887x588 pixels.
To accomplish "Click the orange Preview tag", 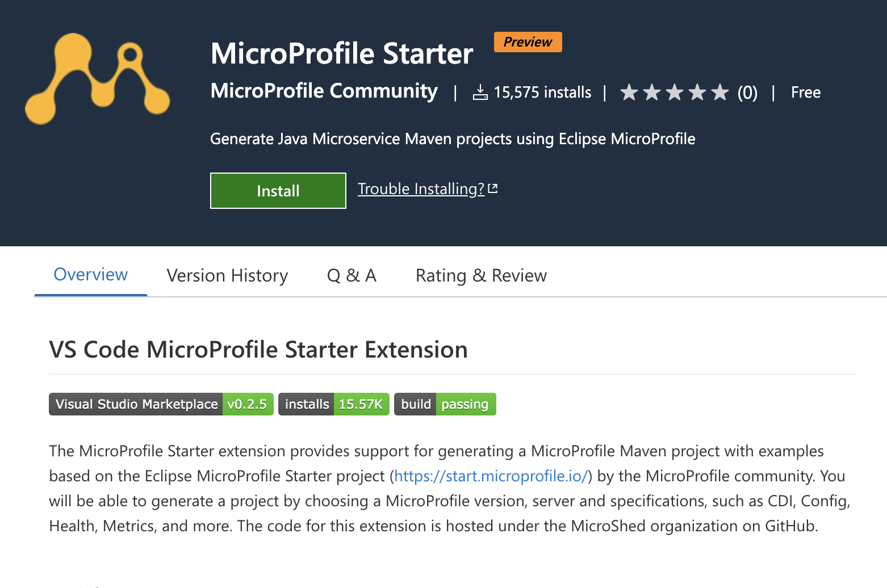I will click(x=528, y=42).
